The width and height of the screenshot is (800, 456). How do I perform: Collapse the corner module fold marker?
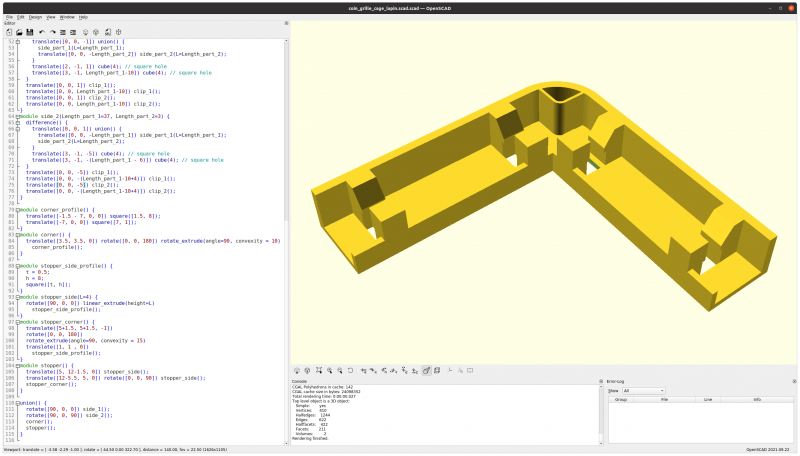[x=18, y=235]
